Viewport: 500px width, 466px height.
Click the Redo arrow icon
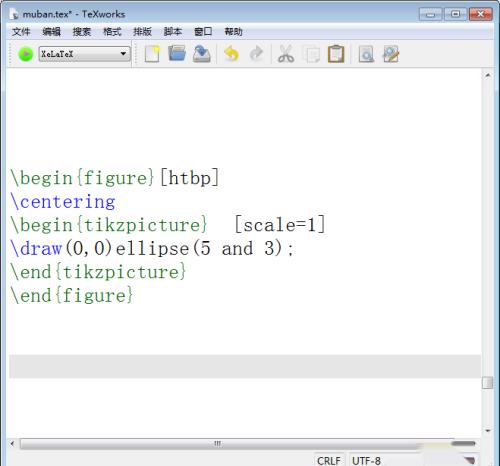pos(256,54)
